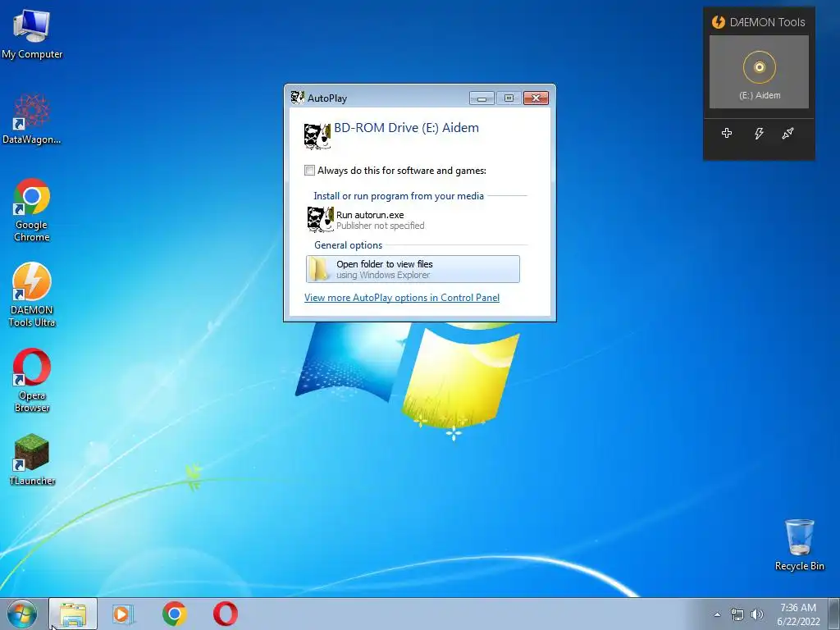Click the AutoPlay title bar icon

pyautogui.click(x=297, y=98)
